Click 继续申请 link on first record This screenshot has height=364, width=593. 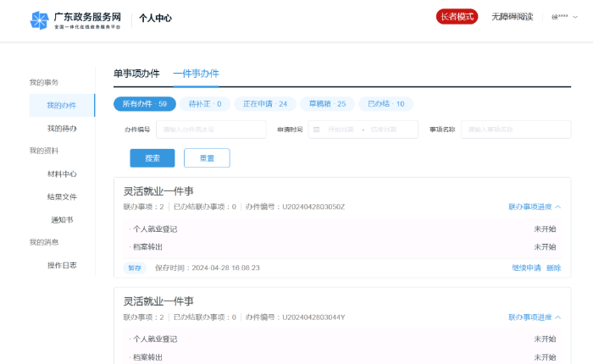click(x=526, y=267)
